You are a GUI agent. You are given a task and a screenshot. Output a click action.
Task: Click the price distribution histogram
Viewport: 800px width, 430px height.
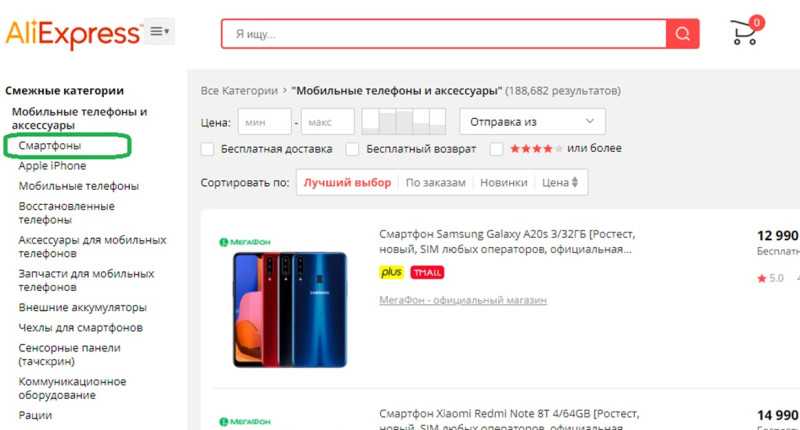tap(404, 121)
